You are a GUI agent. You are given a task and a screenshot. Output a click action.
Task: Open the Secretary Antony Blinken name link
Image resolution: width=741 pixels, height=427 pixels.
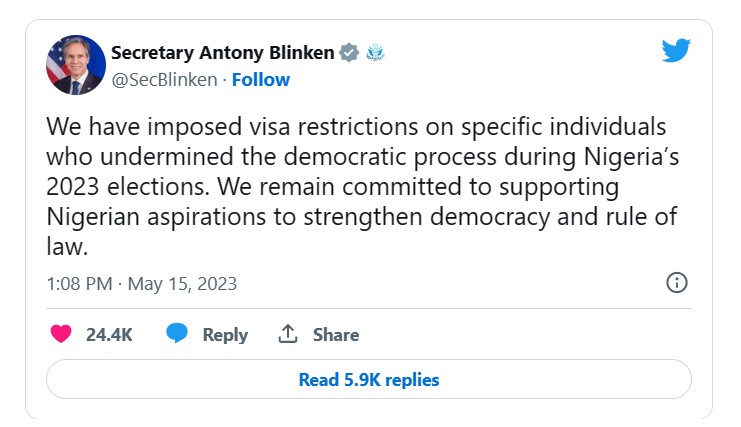223,53
